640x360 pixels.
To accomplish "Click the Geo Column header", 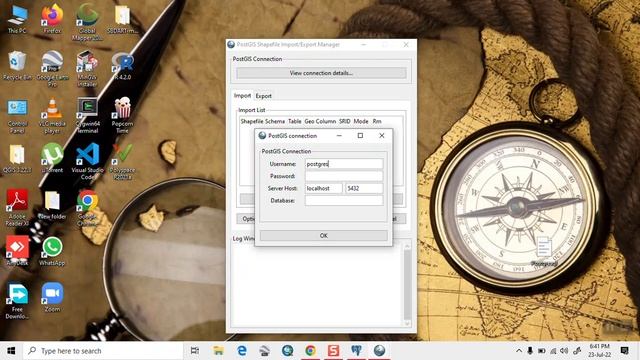I will pyautogui.click(x=320, y=121).
